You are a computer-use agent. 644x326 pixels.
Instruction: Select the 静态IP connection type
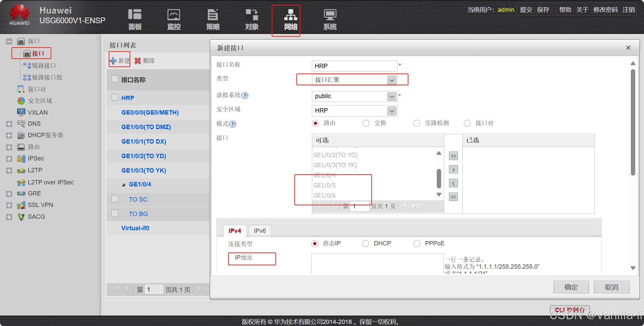(x=315, y=243)
